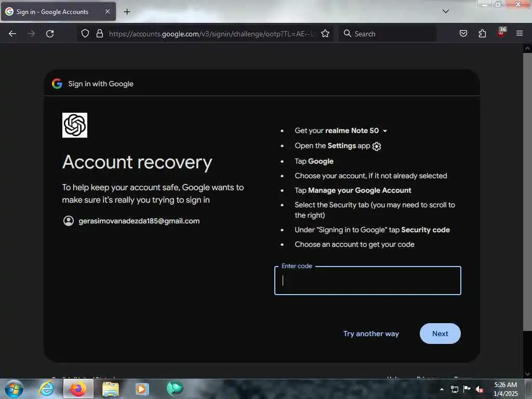Click the browser Back arrow
532x399 pixels.
[x=12, y=34]
